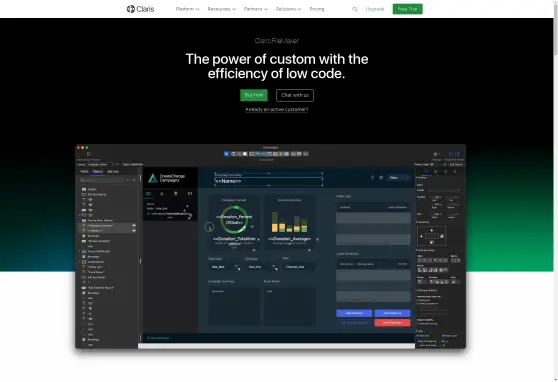Toggle the eye icon on Campaign Summary row

tap(134, 225)
